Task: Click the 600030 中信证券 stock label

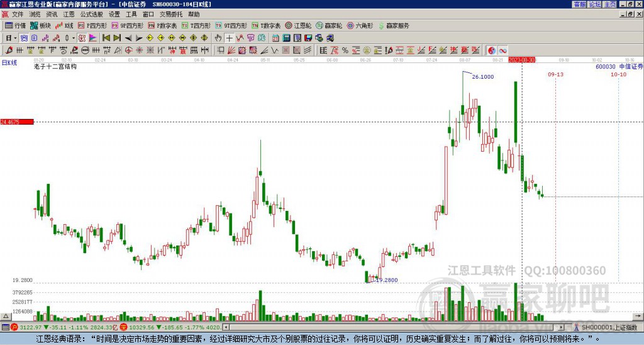Action: 619,67
